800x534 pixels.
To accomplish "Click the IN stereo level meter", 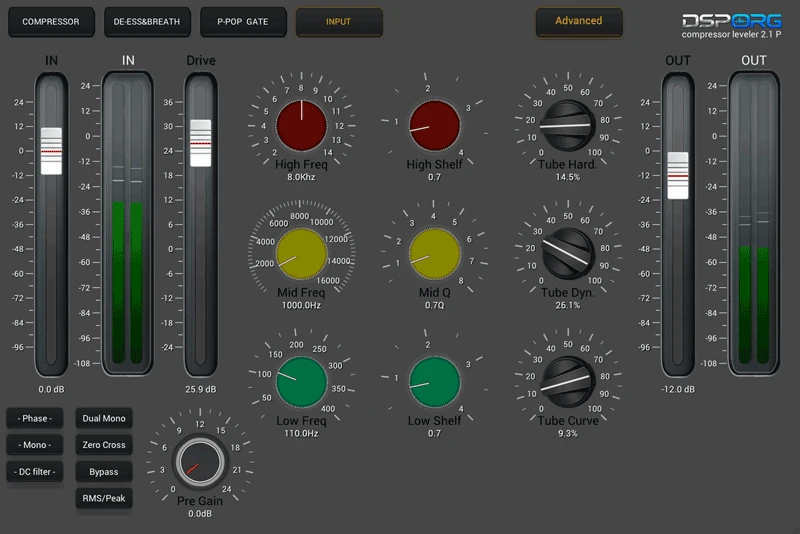I will pyautogui.click(x=128, y=223).
